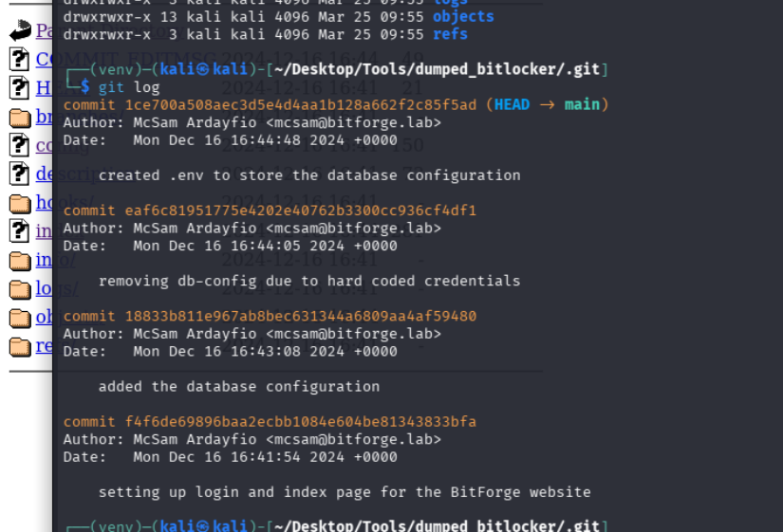Click the HEAD file icon
Image resolution: width=783 pixels, height=532 pixels.
19,88
